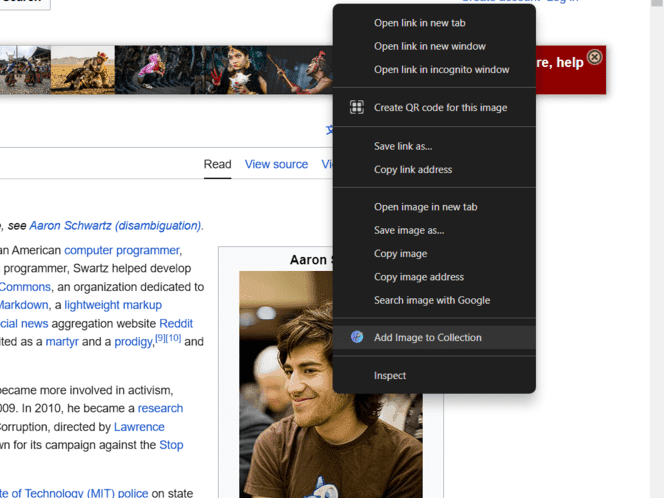Viewport: 664px width, 498px height.
Task: Follow the Stop link
Action: click(x=171, y=445)
